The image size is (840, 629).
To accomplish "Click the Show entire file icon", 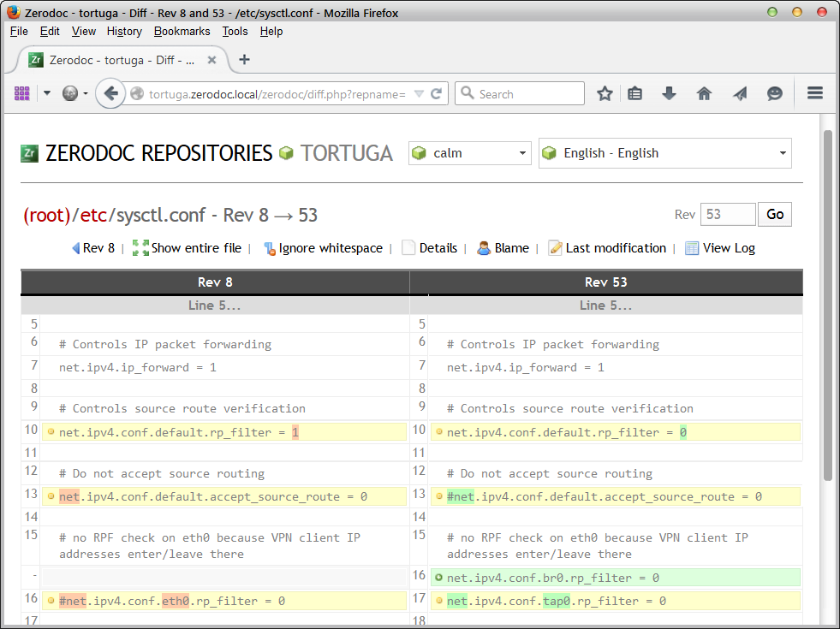I will pos(140,248).
